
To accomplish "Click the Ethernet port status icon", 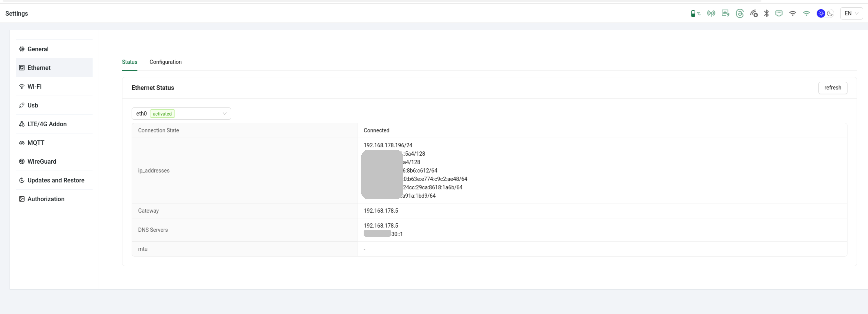I will click(779, 13).
